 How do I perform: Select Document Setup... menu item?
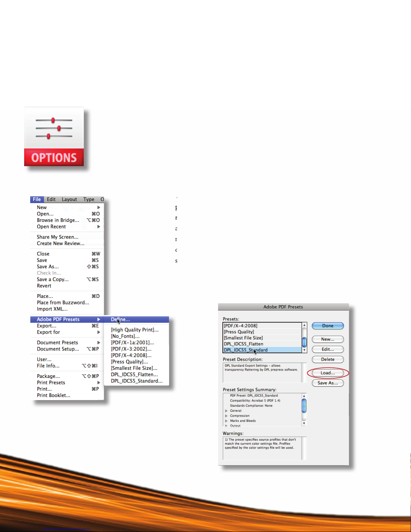[67, 349]
